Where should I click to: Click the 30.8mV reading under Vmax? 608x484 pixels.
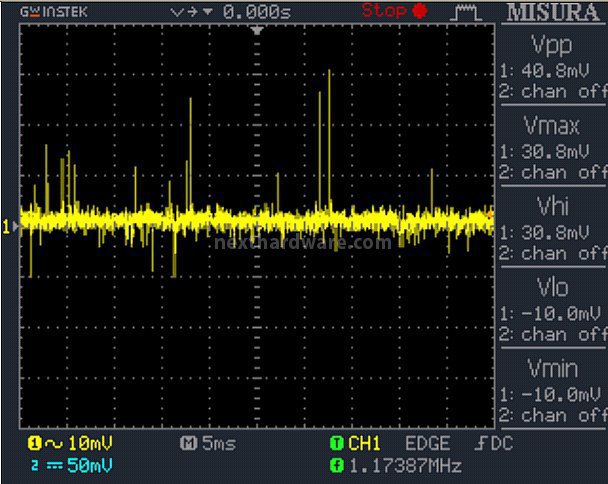point(555,152)
